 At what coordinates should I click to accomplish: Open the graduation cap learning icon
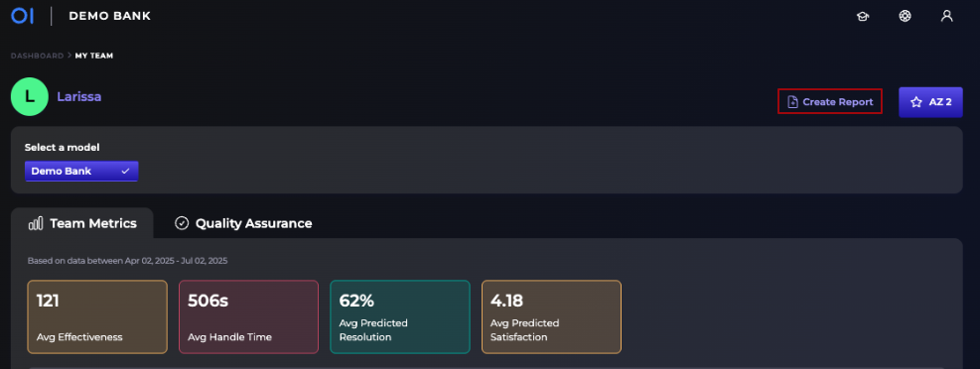863,16
